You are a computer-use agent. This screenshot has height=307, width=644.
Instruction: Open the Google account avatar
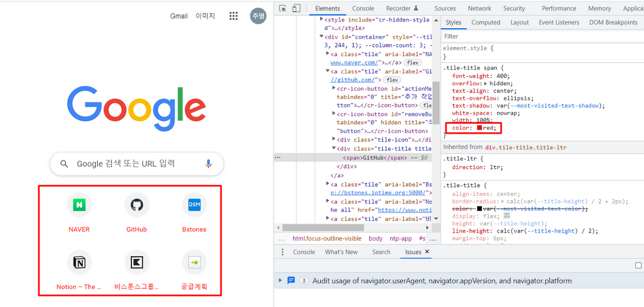(x=258, y=16)
